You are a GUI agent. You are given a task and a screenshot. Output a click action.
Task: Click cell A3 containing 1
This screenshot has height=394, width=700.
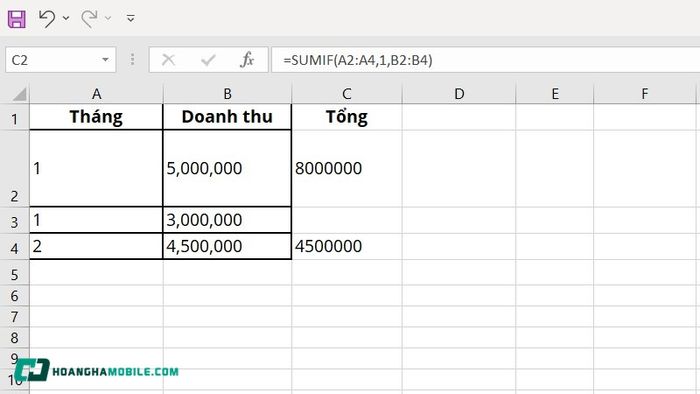(x=96, y=220)
